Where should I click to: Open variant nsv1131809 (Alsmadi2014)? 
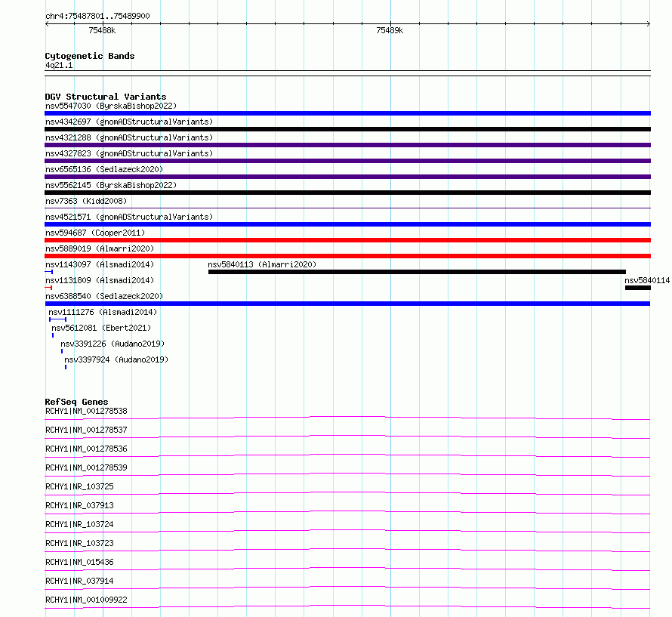pos(100,280)
